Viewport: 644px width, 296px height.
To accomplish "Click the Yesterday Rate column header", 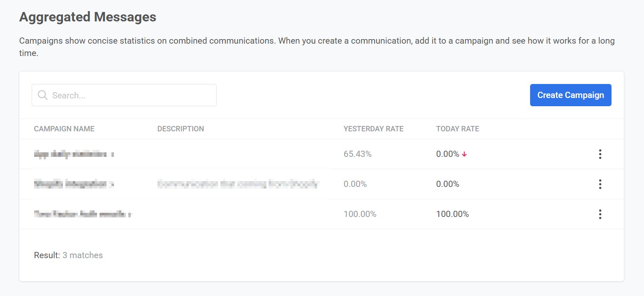I will (x=373, y=129).
